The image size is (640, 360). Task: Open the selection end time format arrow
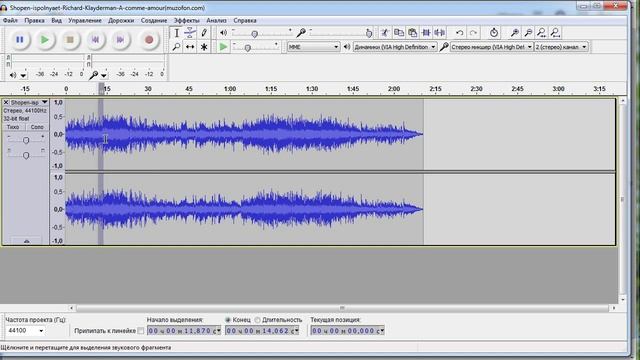click(296, 331)
